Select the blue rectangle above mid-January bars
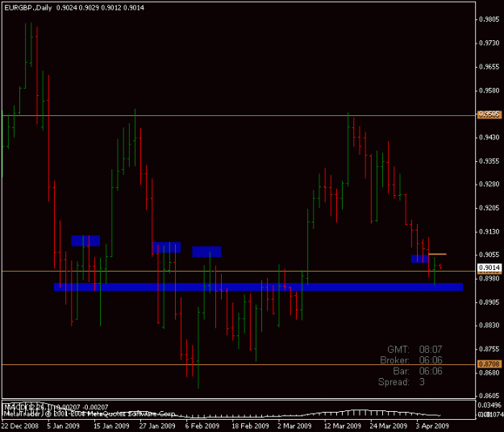 [85, 240]
